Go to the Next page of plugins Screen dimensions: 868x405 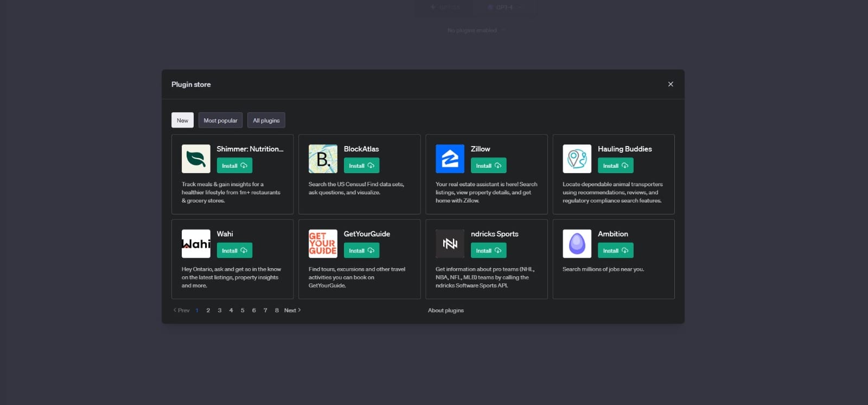[292, 311]
